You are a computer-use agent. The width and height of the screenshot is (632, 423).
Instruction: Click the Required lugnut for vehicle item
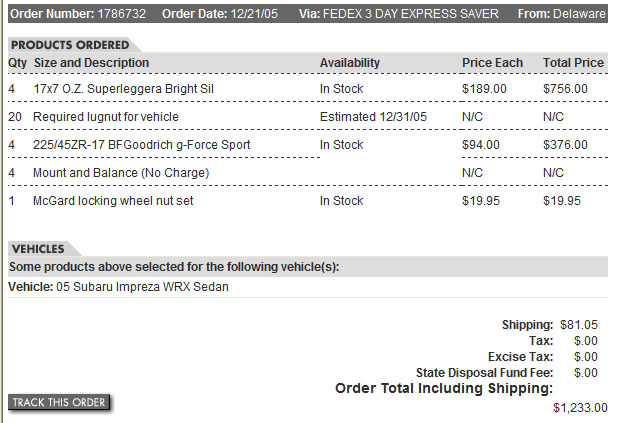click(106, 117)
